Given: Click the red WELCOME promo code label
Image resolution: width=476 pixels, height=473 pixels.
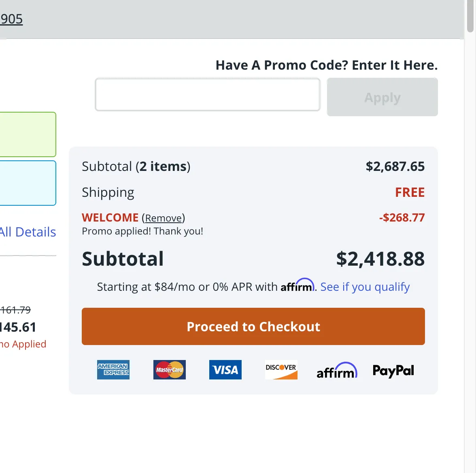Looking at the screenshot, I should click(110, 218).
